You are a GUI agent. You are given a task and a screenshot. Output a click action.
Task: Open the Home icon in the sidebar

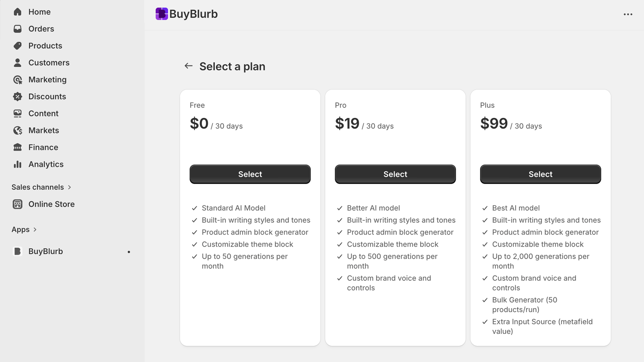point(18,12)
